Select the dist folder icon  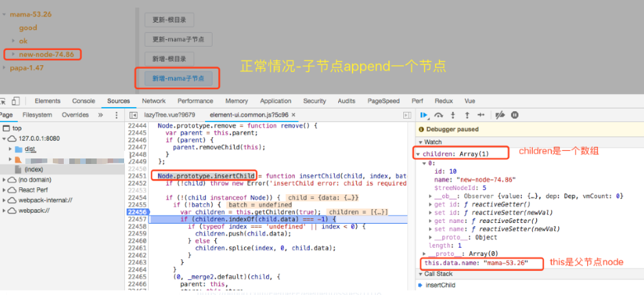19,149
